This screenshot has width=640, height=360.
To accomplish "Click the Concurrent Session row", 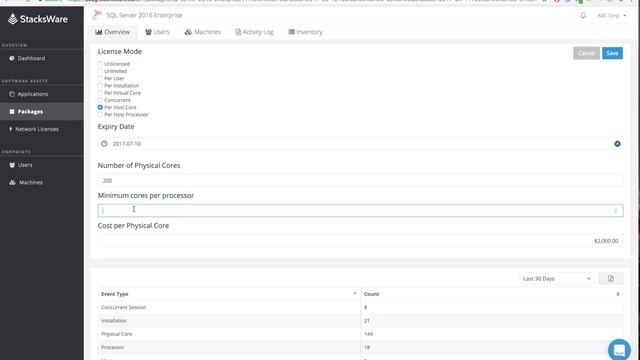I will (360, 307).
